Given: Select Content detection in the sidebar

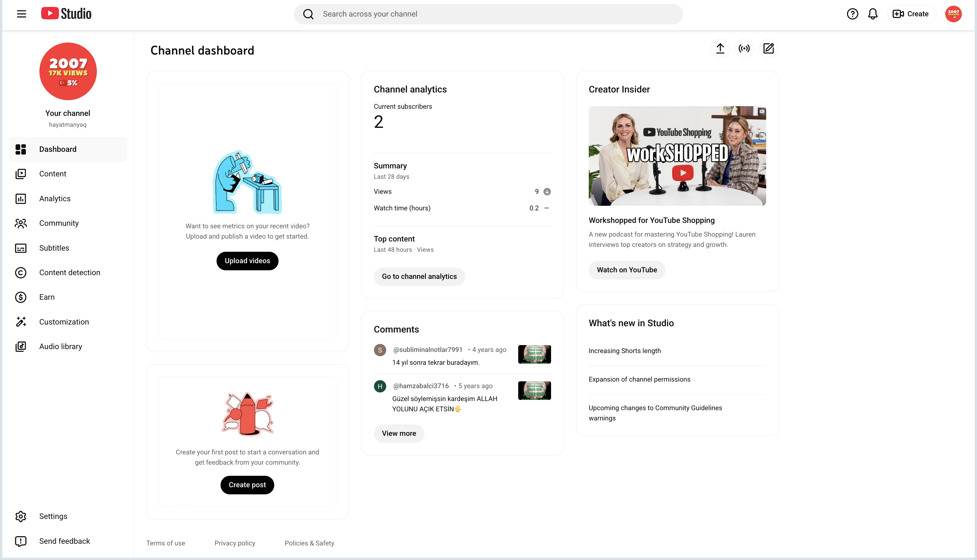Looking at the screenshot, I should (68, 273).
